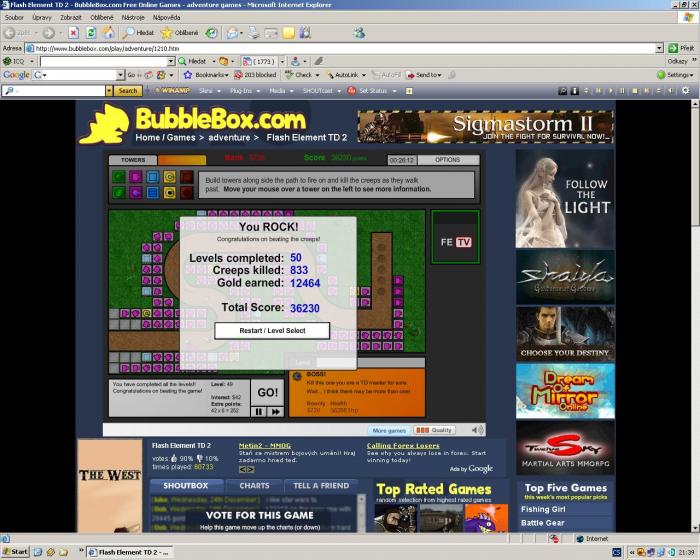Click the adventure breadcrumb link
700x560 pixels.
click(229, 138)
